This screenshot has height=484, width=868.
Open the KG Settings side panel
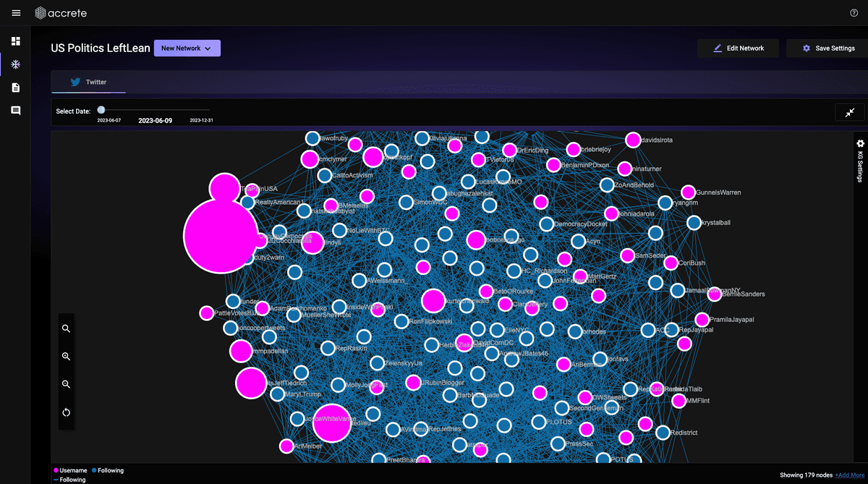[x=860, y=161]
